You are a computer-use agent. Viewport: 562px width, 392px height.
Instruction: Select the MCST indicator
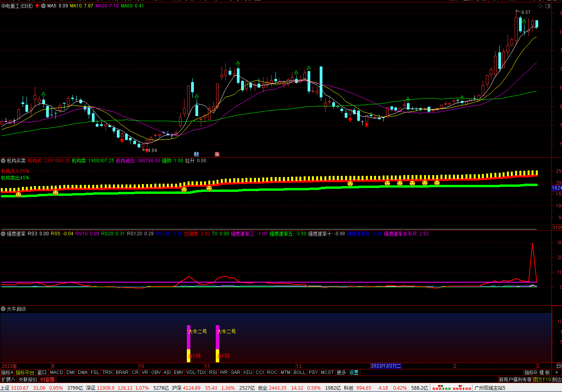coord(328,372)
